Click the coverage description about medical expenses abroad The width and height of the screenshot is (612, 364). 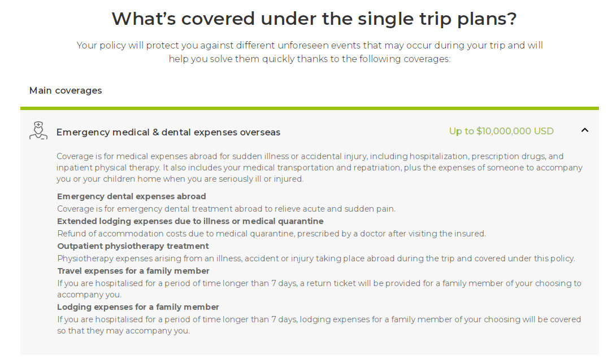tap(319, 168)
